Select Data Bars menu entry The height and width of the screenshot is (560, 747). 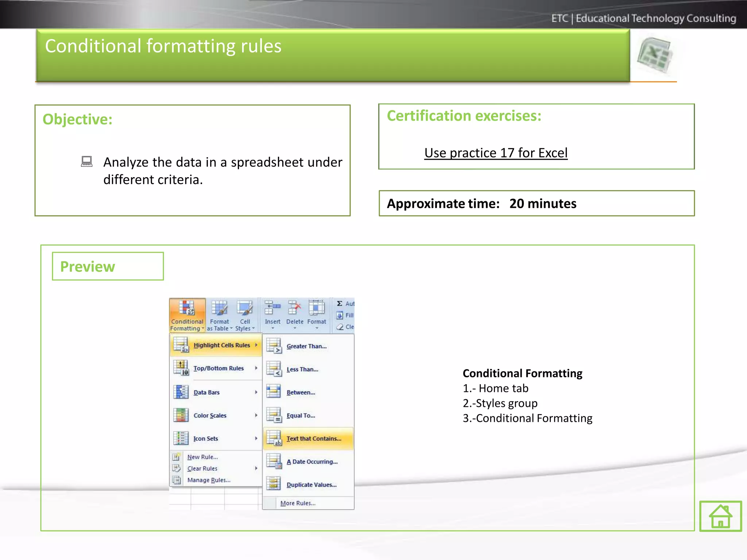click(216, 392)
